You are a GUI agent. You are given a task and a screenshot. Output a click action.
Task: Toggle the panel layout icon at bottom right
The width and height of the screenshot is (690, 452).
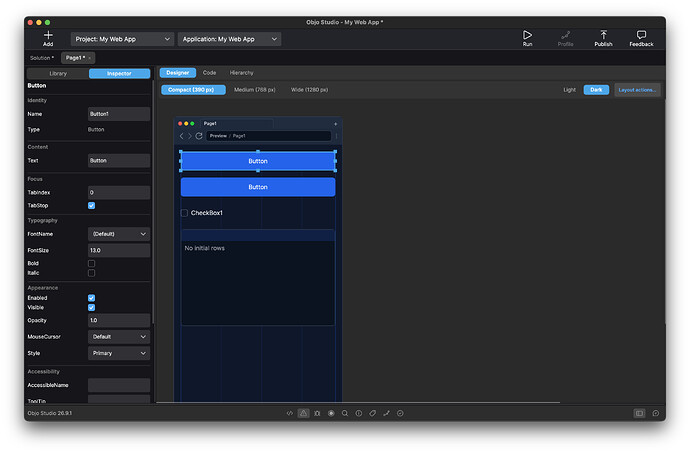click(639, 413)
